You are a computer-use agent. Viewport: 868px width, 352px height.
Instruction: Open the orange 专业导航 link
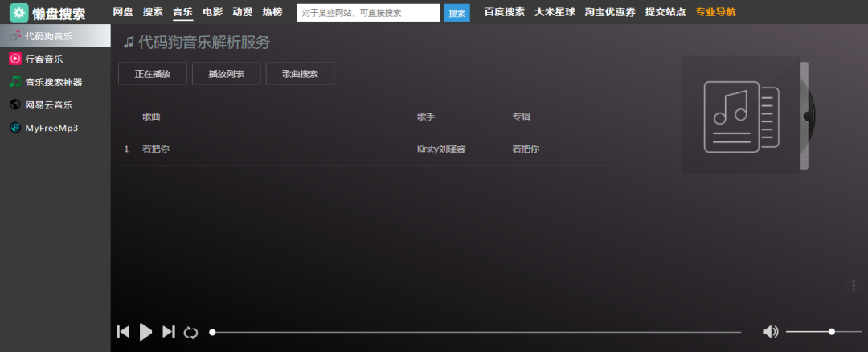tap(716, 11)
